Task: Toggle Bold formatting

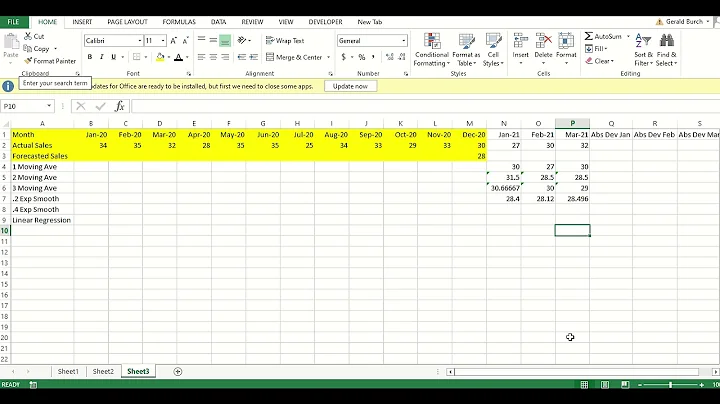Action: (90, 57)
